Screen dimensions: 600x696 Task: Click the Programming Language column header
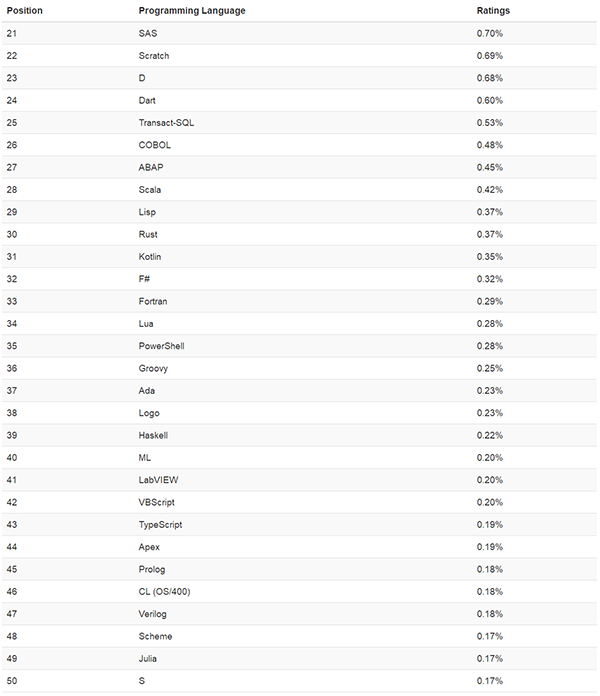tap(192, 10)
